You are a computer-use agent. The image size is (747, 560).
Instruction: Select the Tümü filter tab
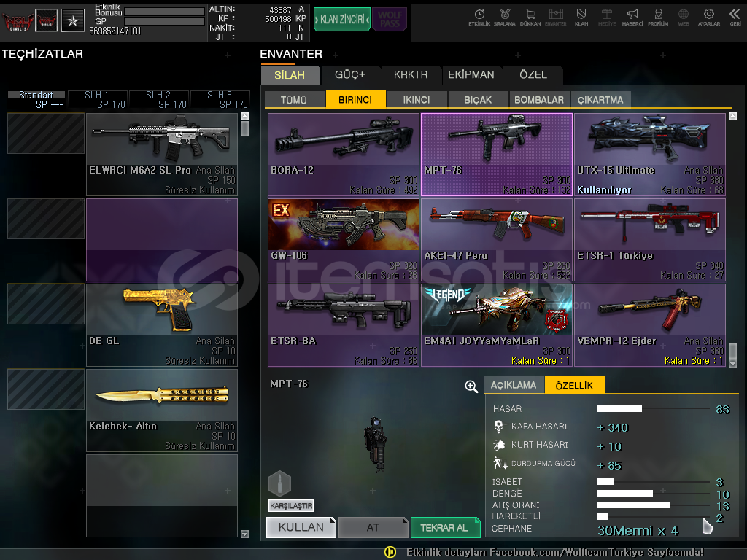[x=294, y=99]
